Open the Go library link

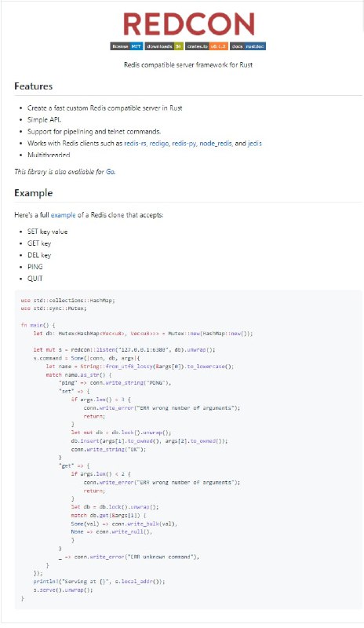(110, 171)
